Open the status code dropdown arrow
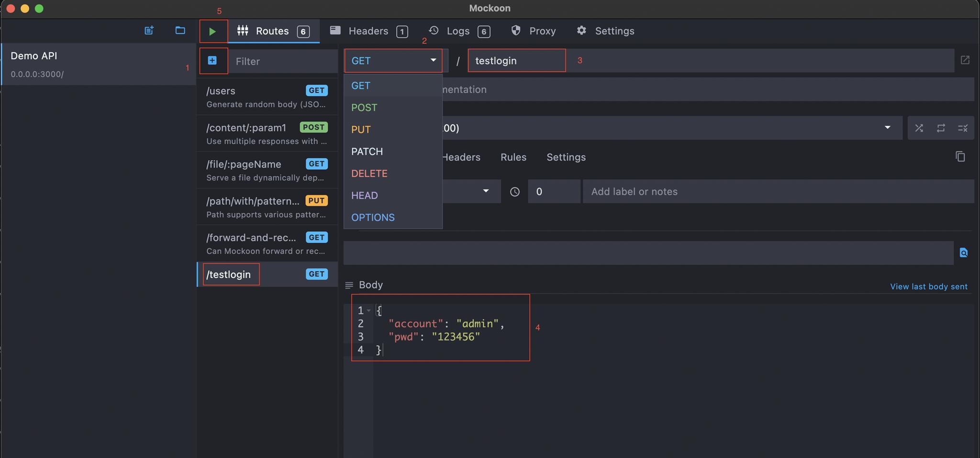This screenshot has width=980, height=458. click(x=486, y=191)
